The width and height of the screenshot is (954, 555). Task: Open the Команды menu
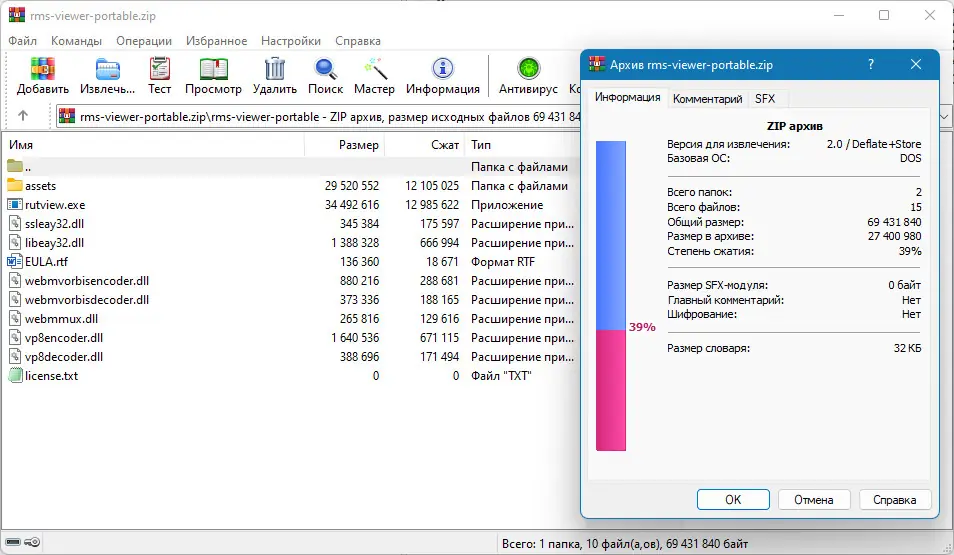click(76, 41)
